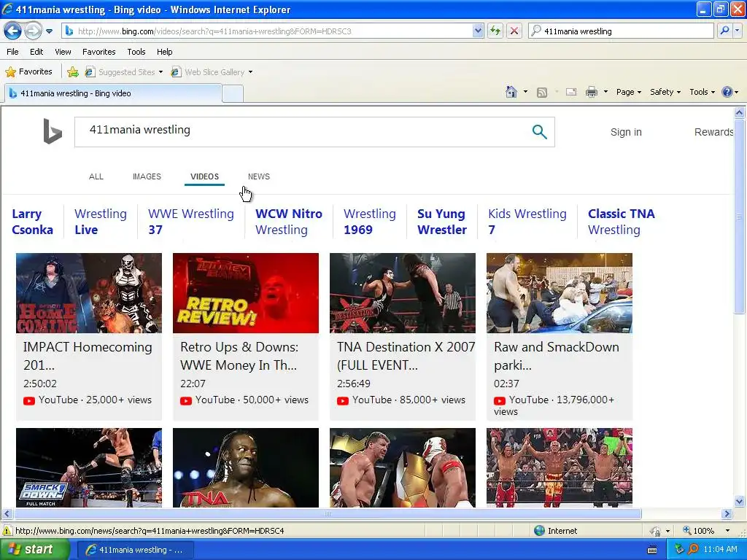Open WCW Nitro Wrestling related search
Image resolution: width=747 pixels, height=560 pixels.
(x=289, y=222)
